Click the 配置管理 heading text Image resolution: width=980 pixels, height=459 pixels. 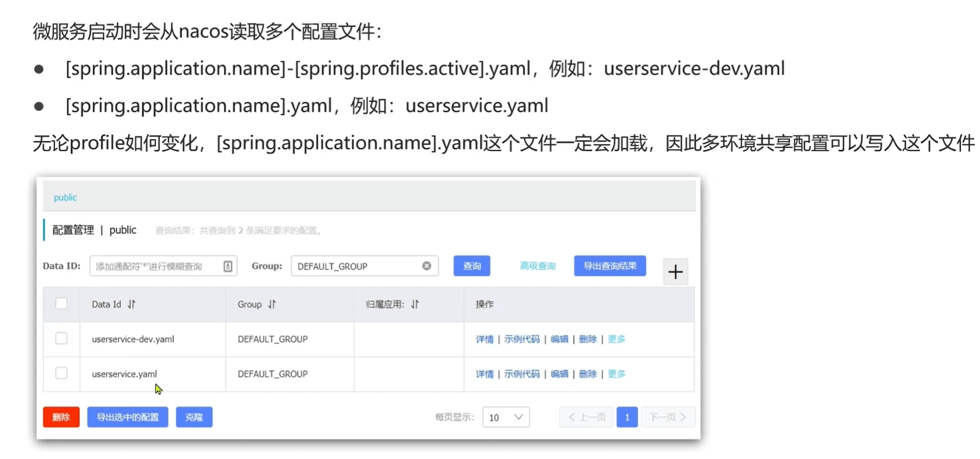(73, 230)
